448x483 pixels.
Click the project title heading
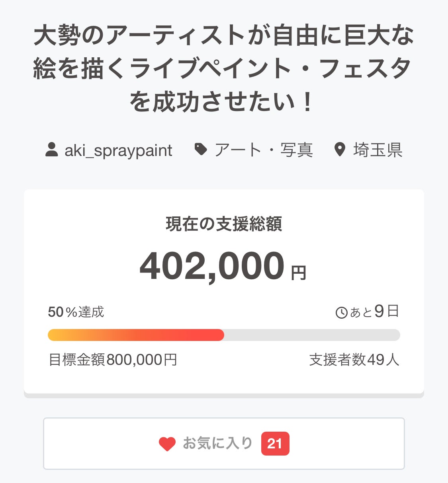224,68
